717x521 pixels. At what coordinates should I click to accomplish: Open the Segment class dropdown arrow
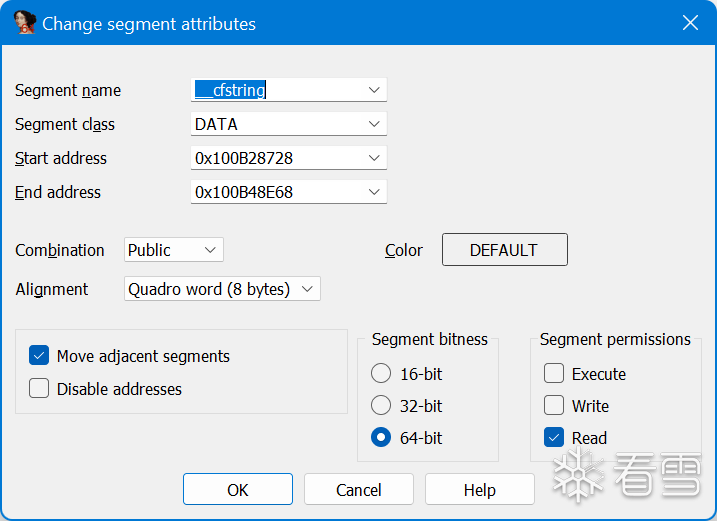point(374,124)
